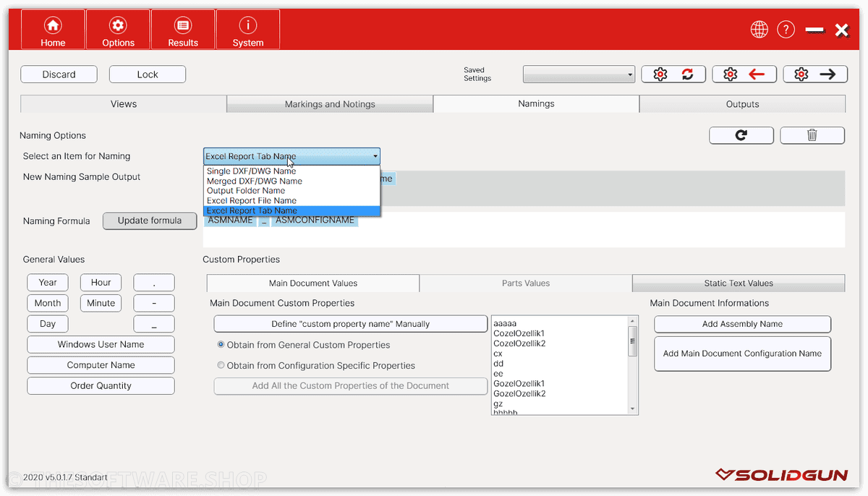Insert Year value
Viewport: 868px width, 496px height.
coord(48,283)
